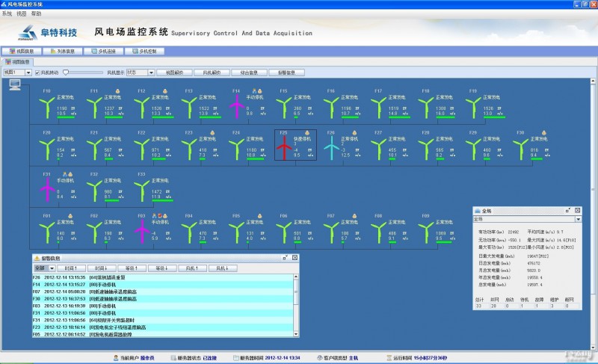Click the 视图解锁 button
The width and height of the screenshot is (598, 364).
[175, 73]
